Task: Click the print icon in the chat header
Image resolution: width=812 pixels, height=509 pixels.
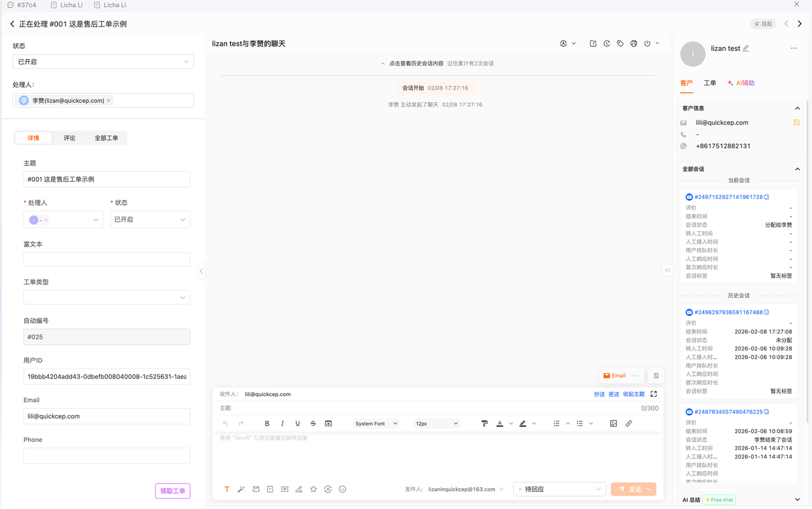Action: [634, 44]
